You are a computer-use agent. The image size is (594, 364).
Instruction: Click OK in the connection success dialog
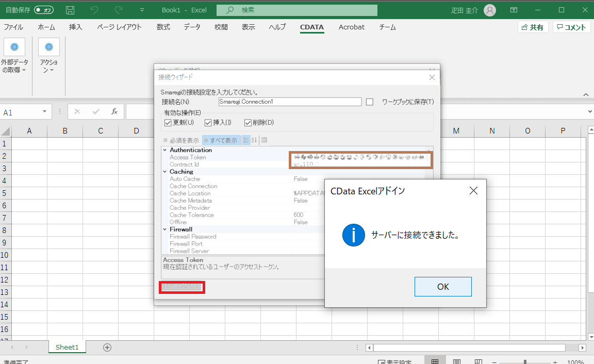[443, 287]
